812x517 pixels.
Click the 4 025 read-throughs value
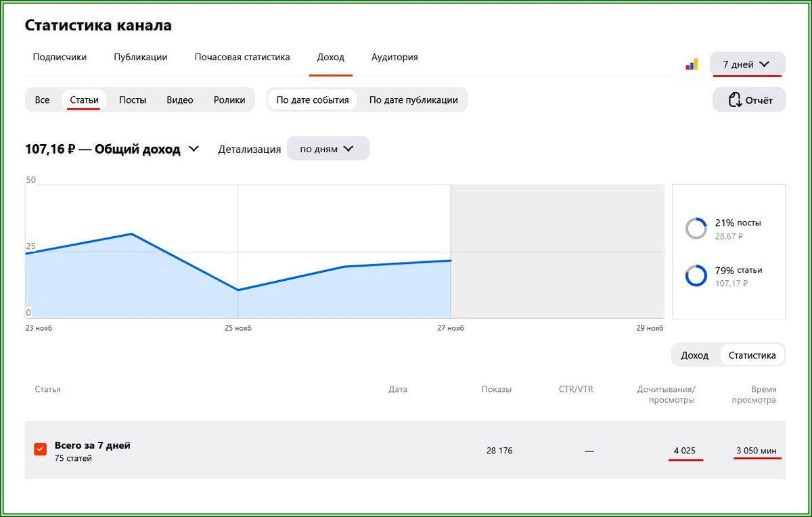tap(684, 451)
